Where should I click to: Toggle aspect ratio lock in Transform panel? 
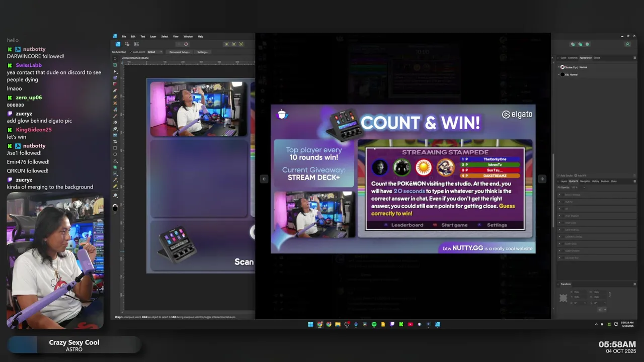(x=610, y=295)
